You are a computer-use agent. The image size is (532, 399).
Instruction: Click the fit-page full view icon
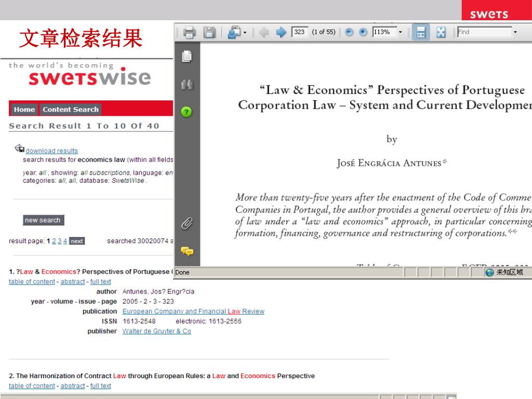tap(441, 32)
